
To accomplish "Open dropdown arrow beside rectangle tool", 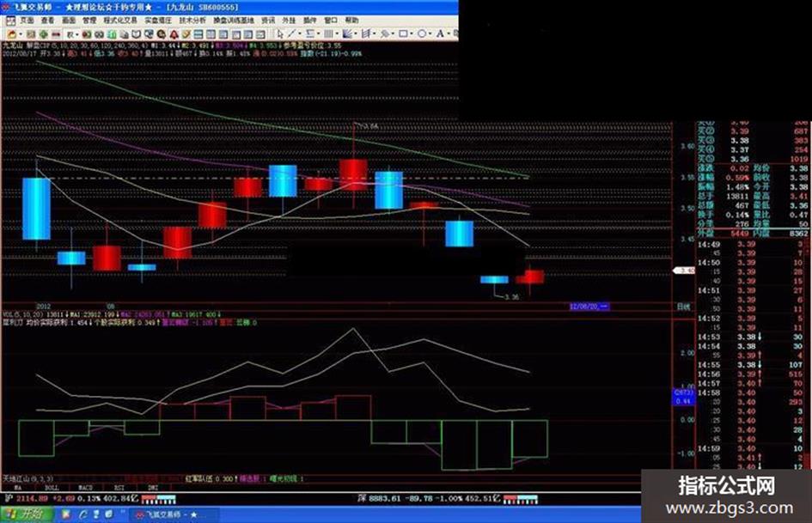I will [412, 34].
